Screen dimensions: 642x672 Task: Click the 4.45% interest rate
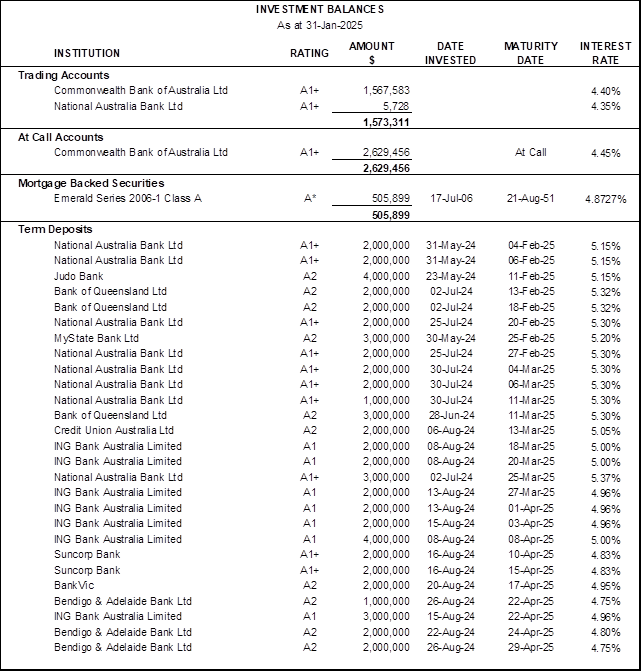pos(606,153)
